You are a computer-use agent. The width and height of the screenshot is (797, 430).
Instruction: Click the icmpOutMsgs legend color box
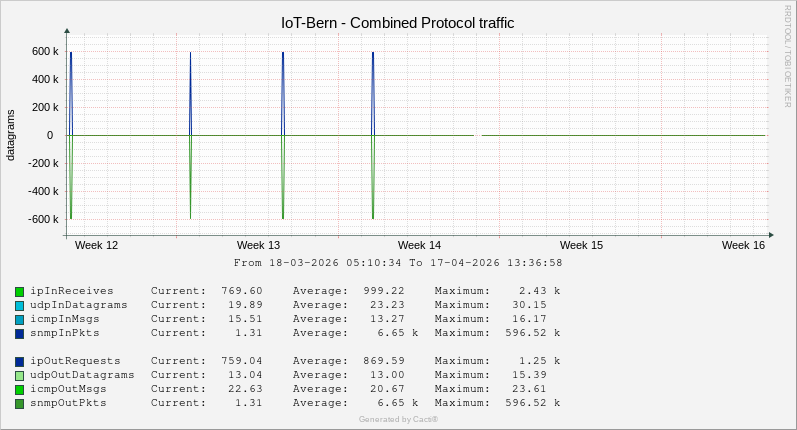click(x=19, y=389)
